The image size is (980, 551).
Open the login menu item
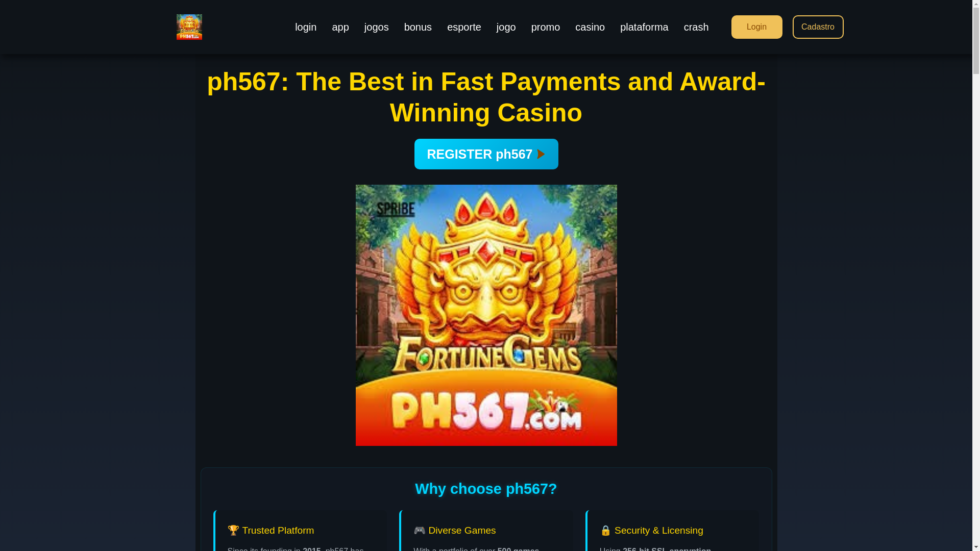click(306, 27)
